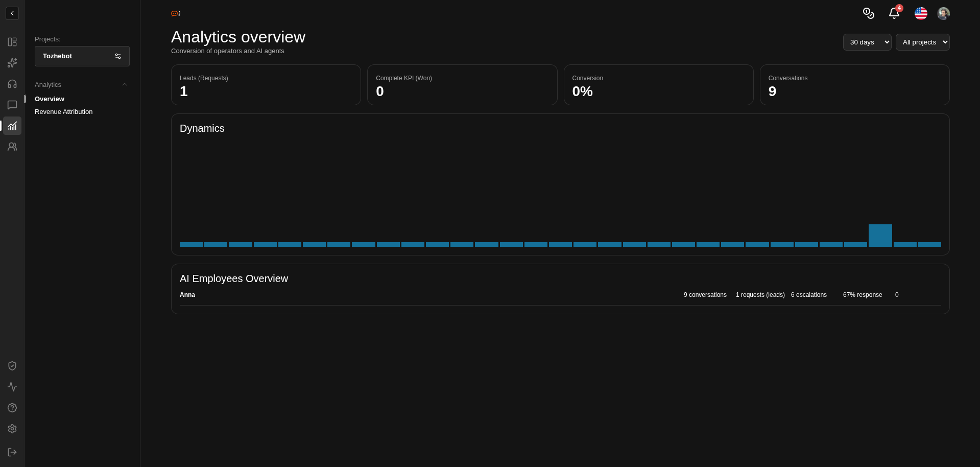Image resolution: width=980 pixels, height=467 pixels.
Task: Collapse the Analytics section chevron
Action: (125, 85)
